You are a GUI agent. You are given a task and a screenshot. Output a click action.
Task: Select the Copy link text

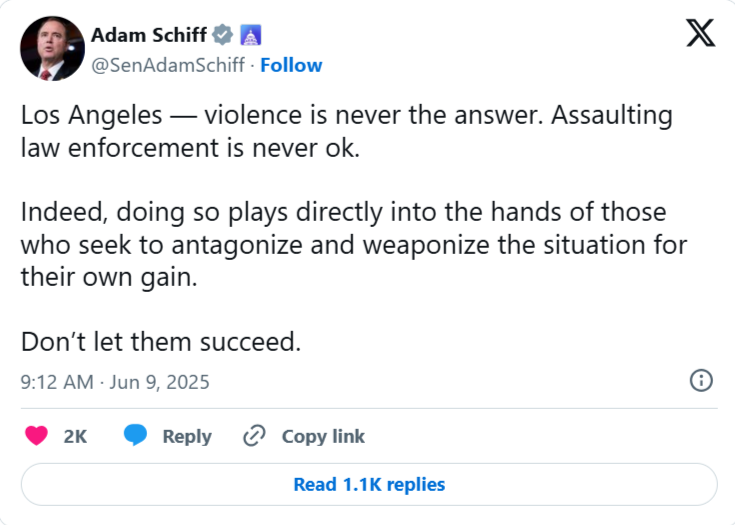[323, 437]
